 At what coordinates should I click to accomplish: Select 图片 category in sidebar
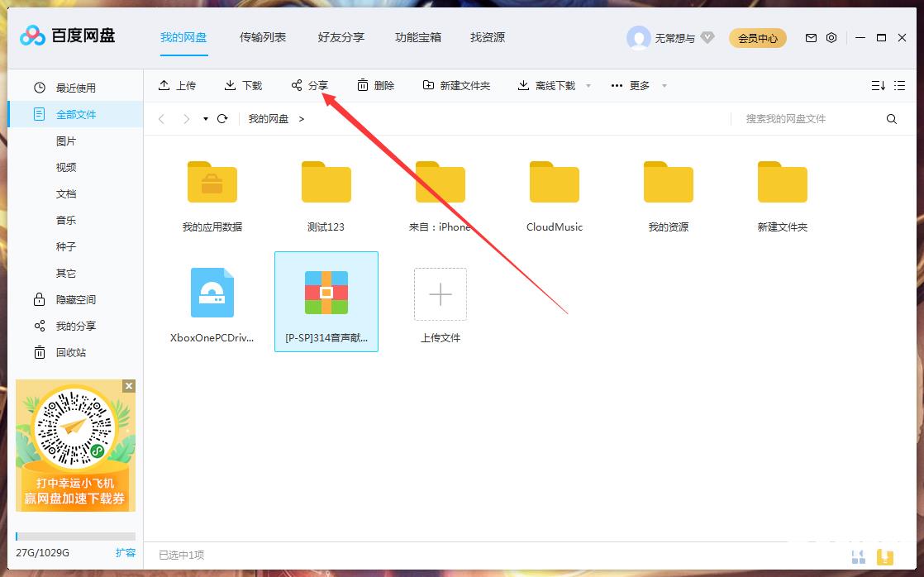coord(66,141)
